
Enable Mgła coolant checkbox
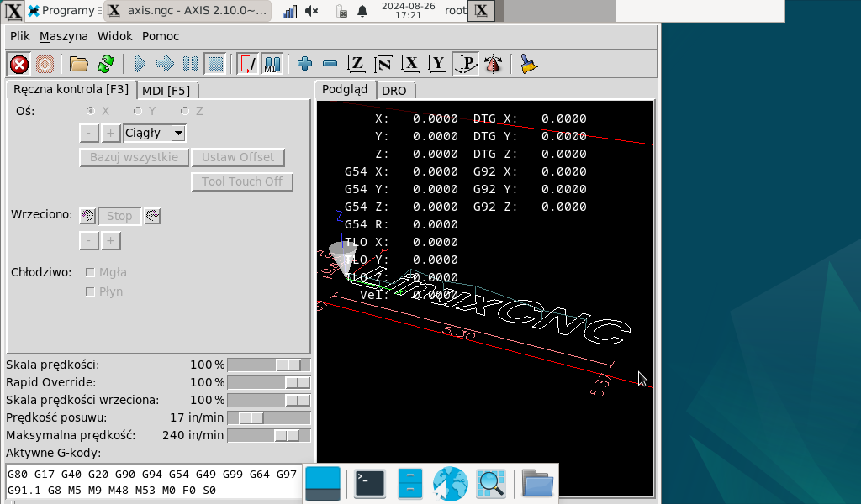(x=90, y=272)
